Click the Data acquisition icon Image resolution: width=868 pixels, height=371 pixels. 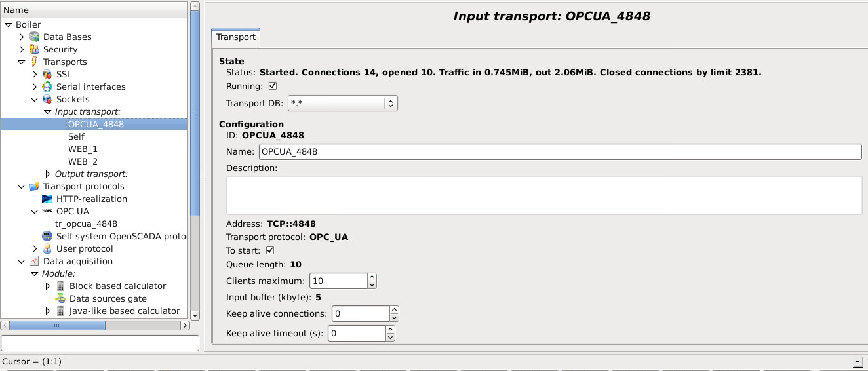pos(34,262)
